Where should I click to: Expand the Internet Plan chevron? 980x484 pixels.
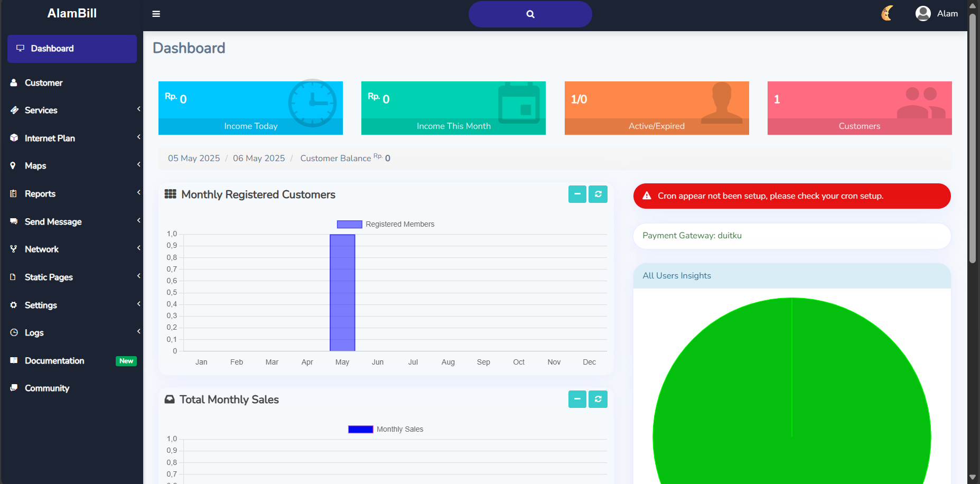point(138,137)
